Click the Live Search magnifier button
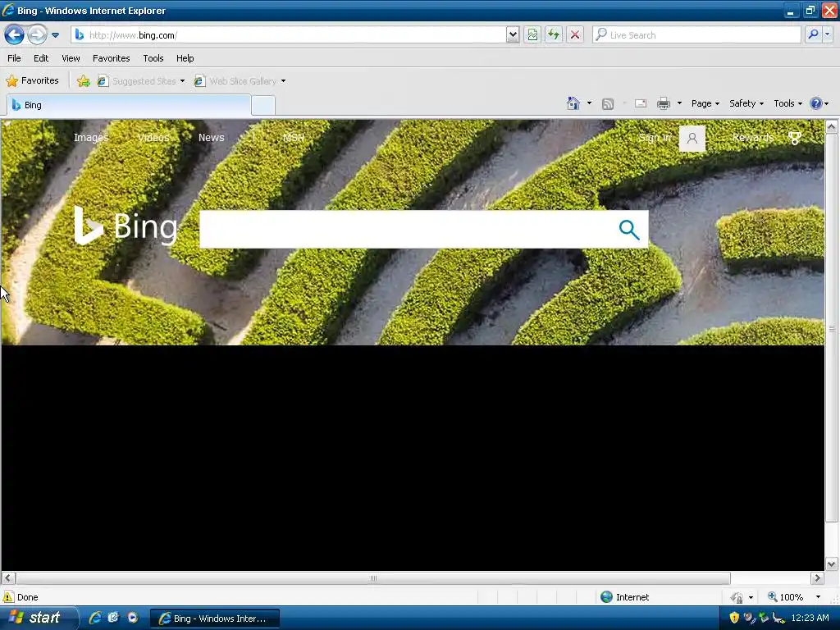 pyautogui.click(x=813, y=34)
